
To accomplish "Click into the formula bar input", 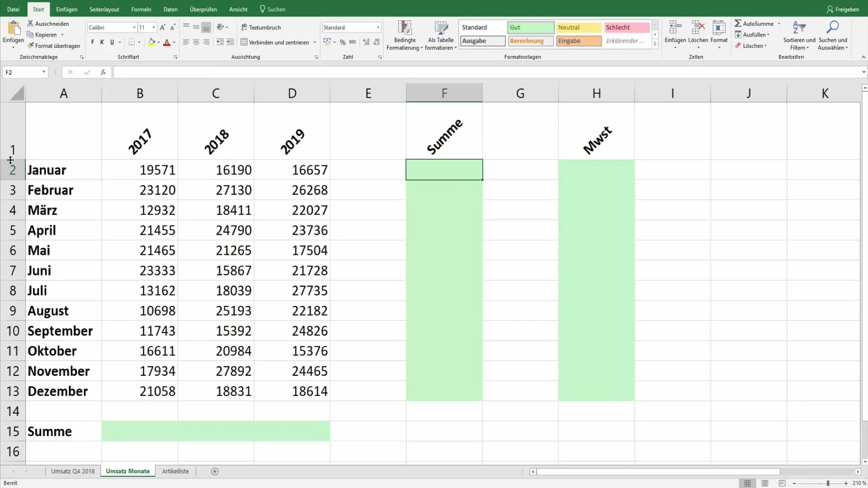I will (x=486, y=72).
